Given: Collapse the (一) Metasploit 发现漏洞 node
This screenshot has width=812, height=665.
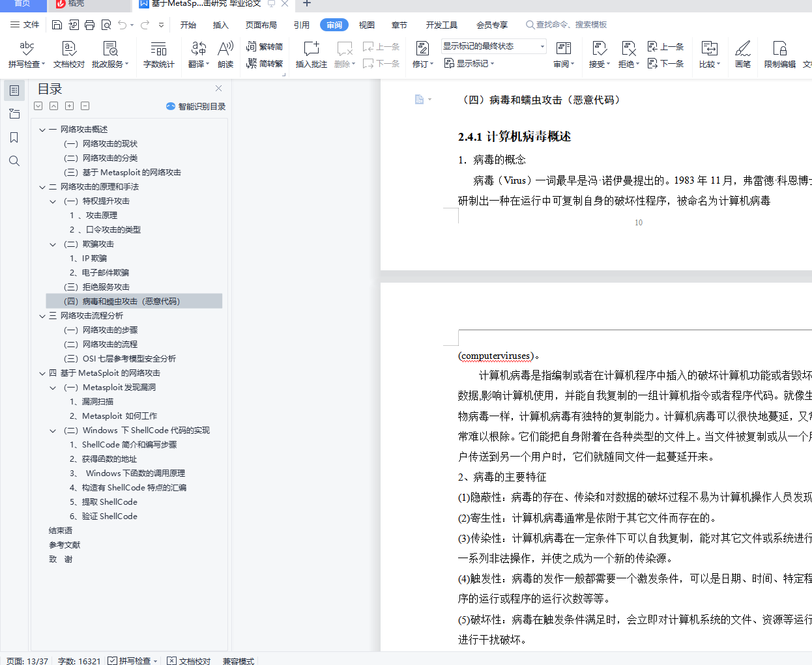Looking at the screenshot, I should (x=53, y=388).
